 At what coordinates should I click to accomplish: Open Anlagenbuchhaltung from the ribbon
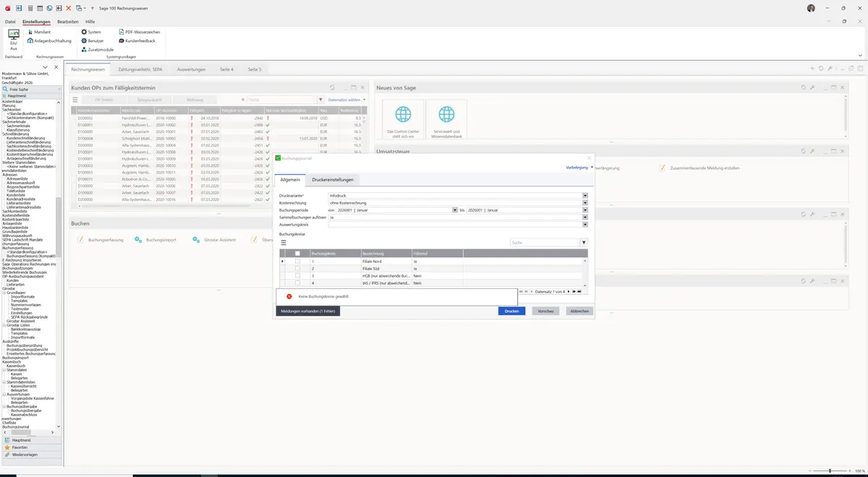coord(49,41)
